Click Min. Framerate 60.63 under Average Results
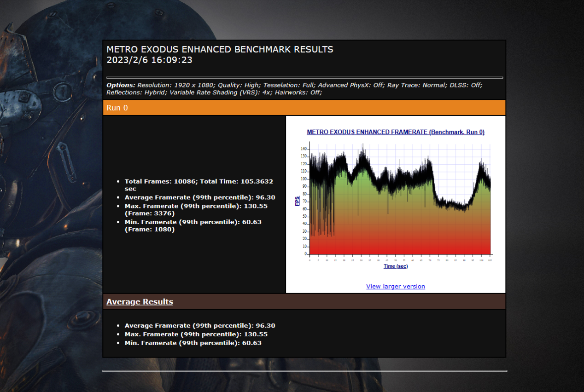The height and width of the screenshot is (392, 584). pos(193,343)
